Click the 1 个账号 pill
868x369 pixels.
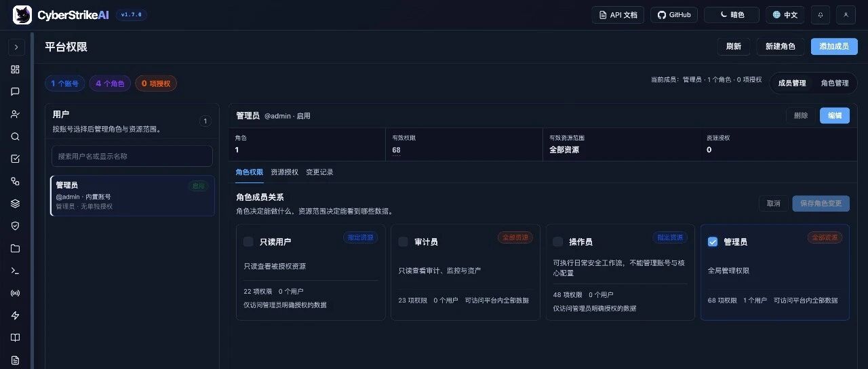pos(65,83)
